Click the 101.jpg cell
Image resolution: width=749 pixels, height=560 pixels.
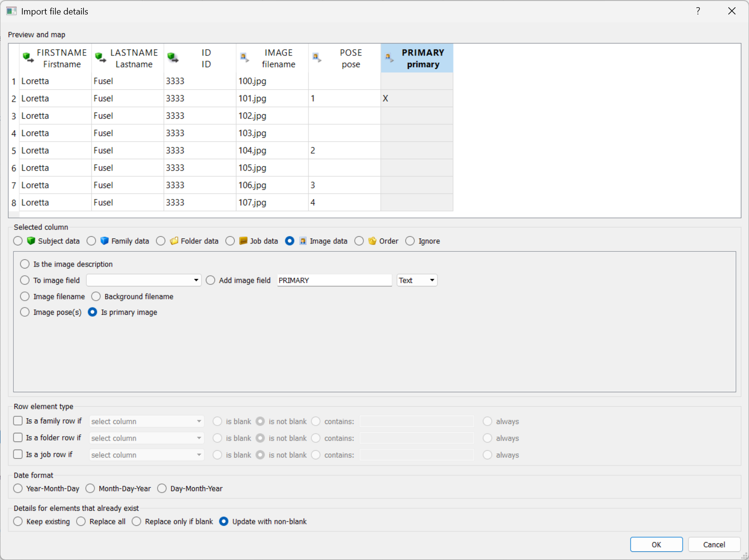click(x=272, y=98)
